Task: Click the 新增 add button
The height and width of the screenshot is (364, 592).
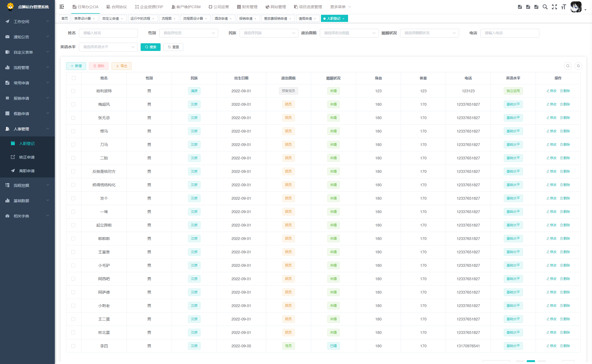Action: coord(76,66)
